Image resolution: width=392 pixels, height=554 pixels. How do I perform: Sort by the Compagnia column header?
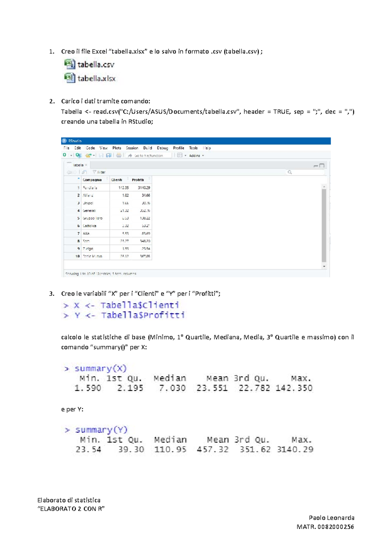coord(95,180)
